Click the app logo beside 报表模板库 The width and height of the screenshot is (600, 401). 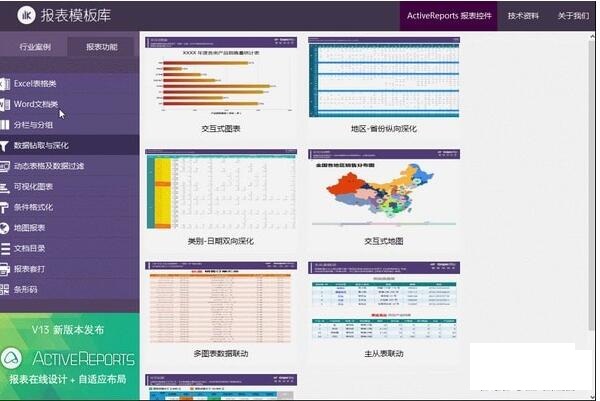pos(18,16)
